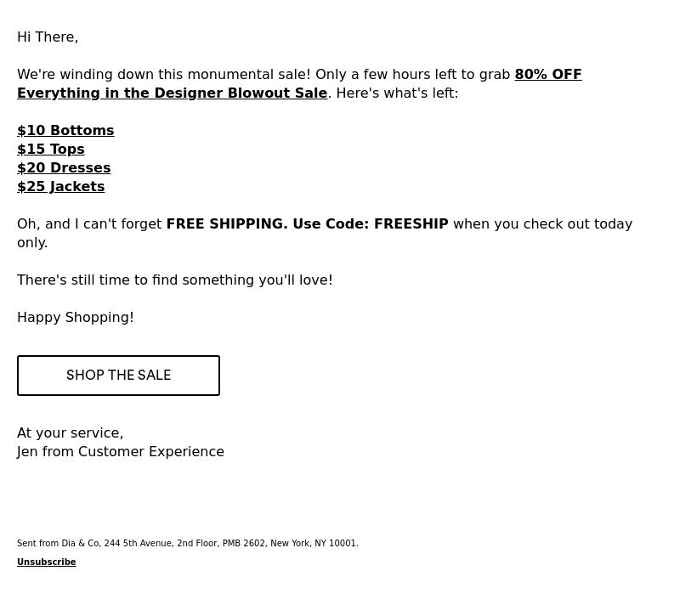Open the $15 Tops link
This screenshot has height=616, width=680.
pyautogui.click(x=51, y=150)
